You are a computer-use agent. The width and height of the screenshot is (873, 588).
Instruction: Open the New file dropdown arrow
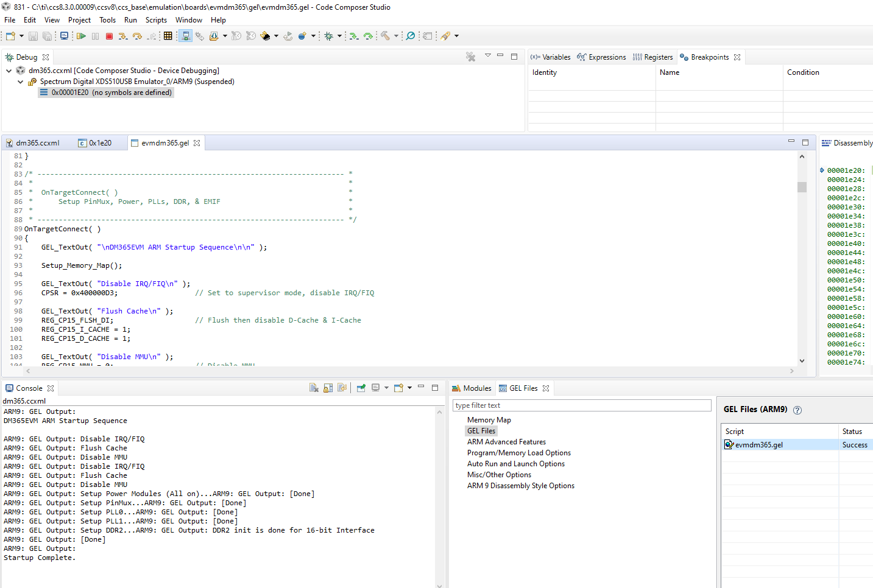(21, 36)
